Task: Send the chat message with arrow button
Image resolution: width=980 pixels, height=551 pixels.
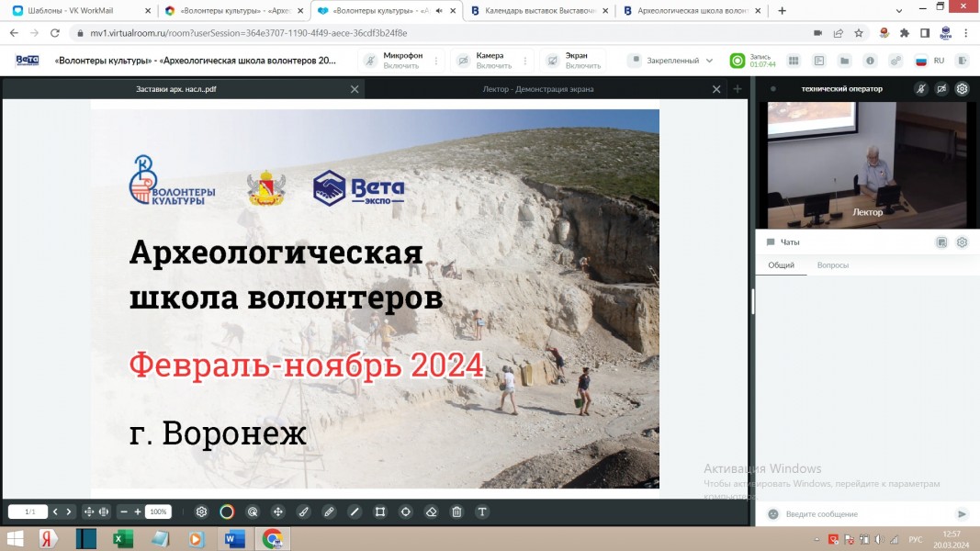Action: pos(962,514)
